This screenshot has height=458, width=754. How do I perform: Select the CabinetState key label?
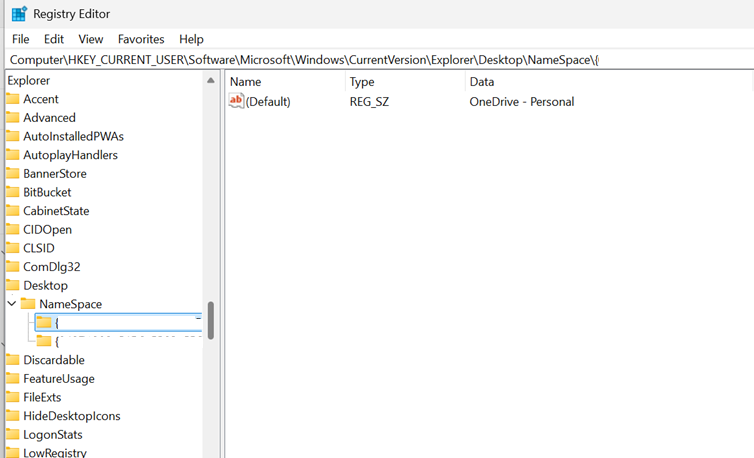click(x=56, y=211)
